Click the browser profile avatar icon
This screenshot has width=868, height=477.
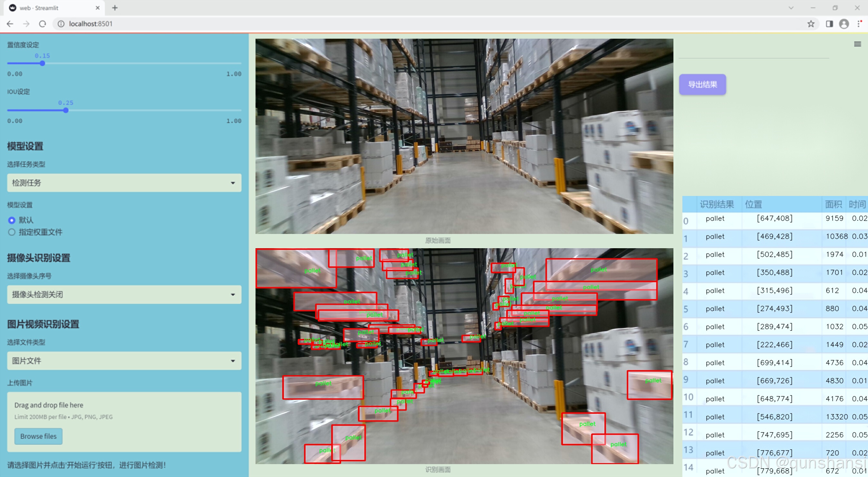tap(844, 24)
